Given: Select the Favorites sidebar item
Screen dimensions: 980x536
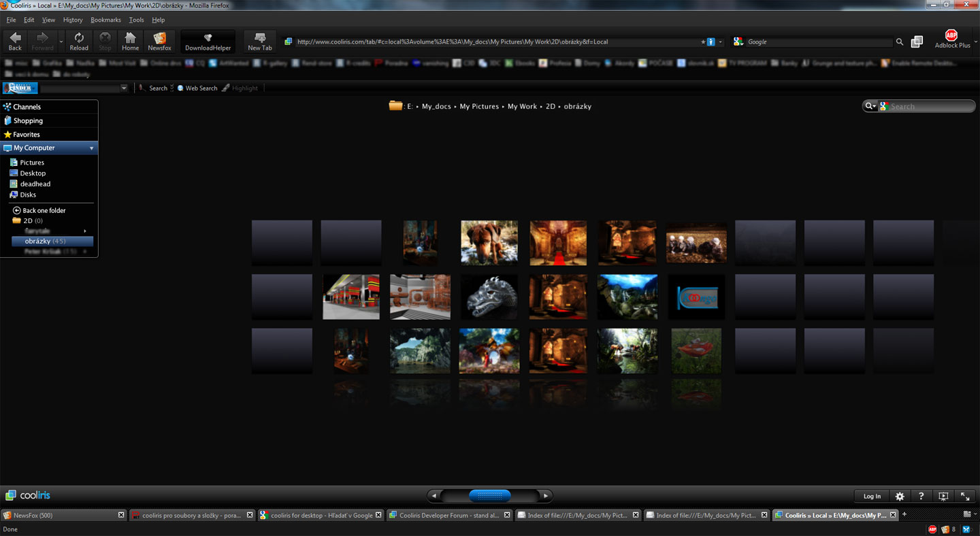Looking at the screenshot, I should pyautogui.click(x=27, y=135).
